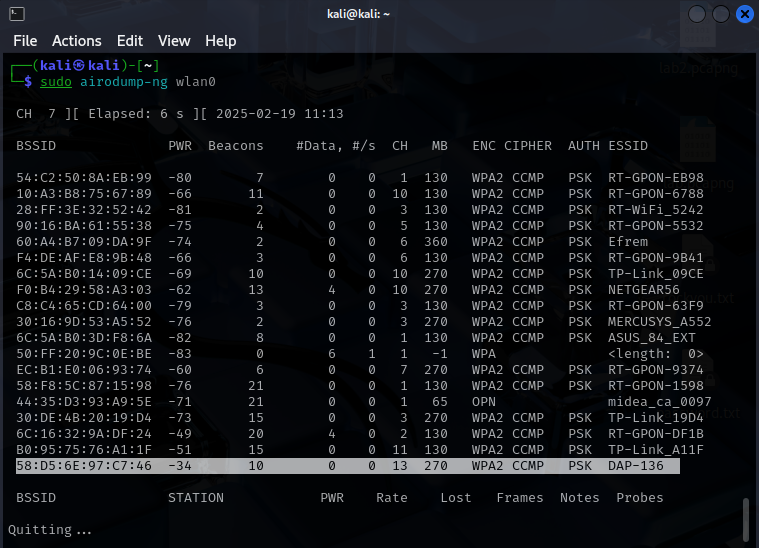The image size is (759, 548).
Task: Click the ESSID NETGEAR56
Action: [644, 289]
